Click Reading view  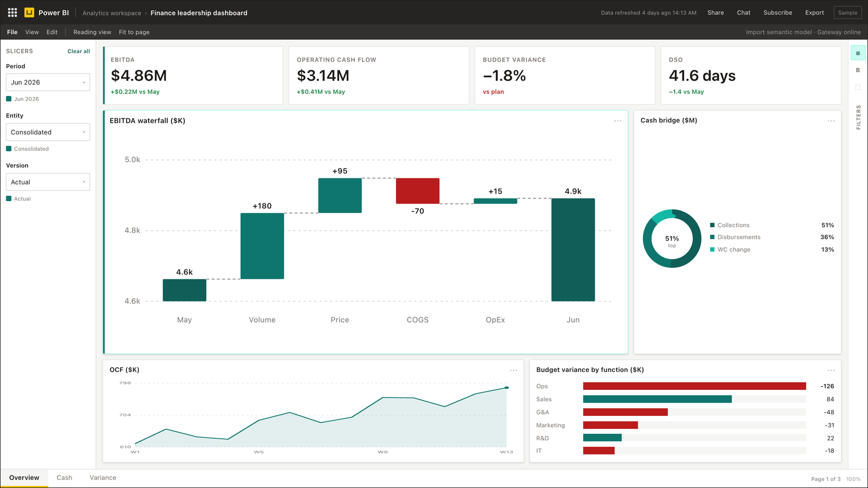92,32
